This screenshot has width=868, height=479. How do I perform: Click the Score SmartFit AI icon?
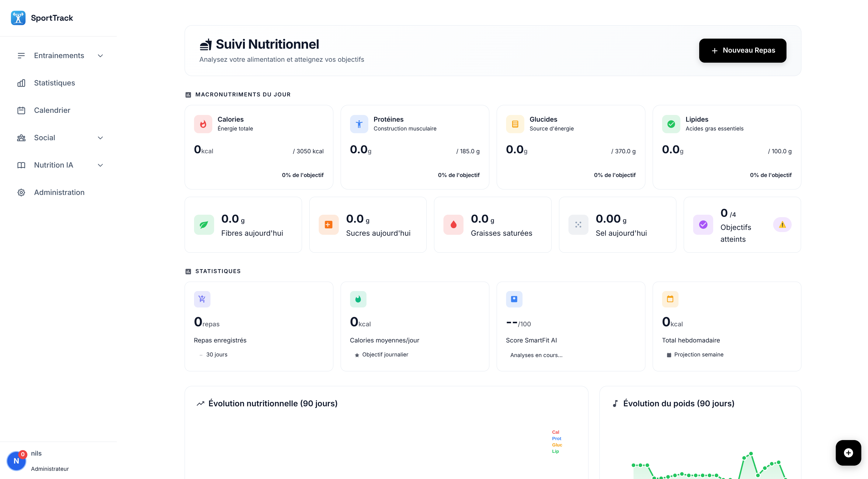(x=514, y=299)
